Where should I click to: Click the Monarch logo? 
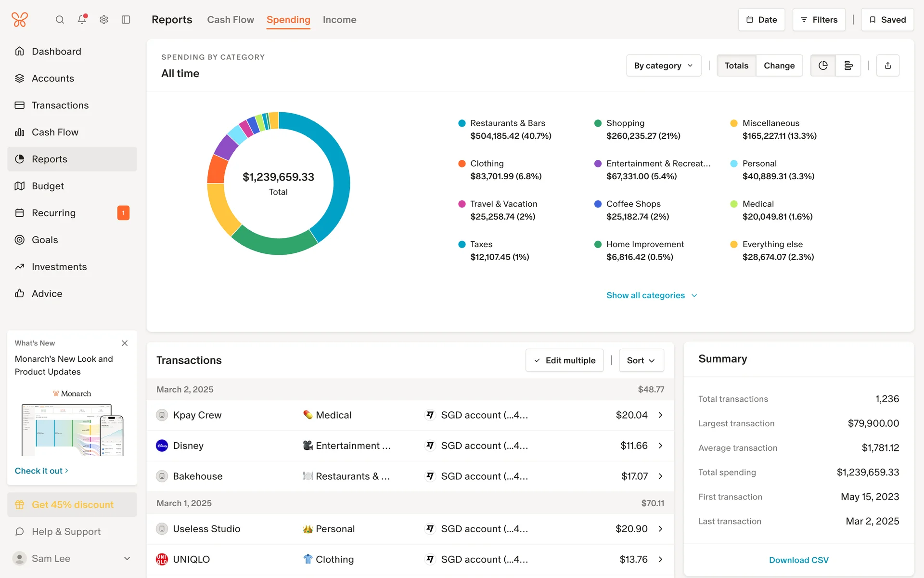20,20
